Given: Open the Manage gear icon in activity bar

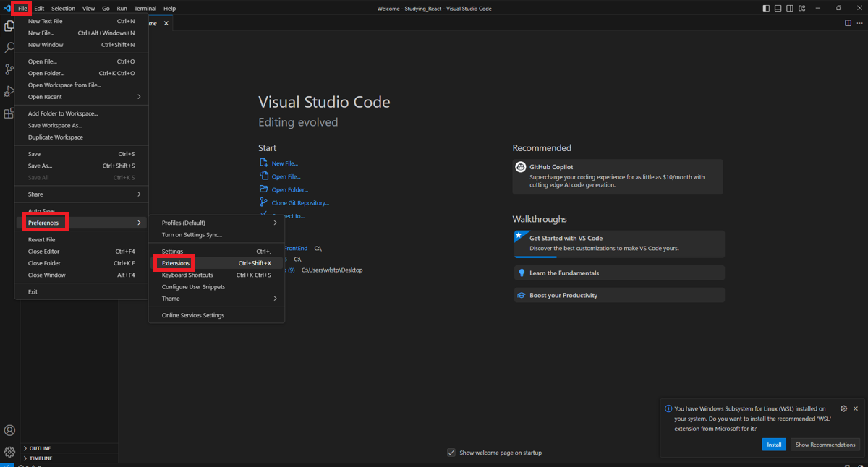Looking at the screenshot, I should point(9,452).
